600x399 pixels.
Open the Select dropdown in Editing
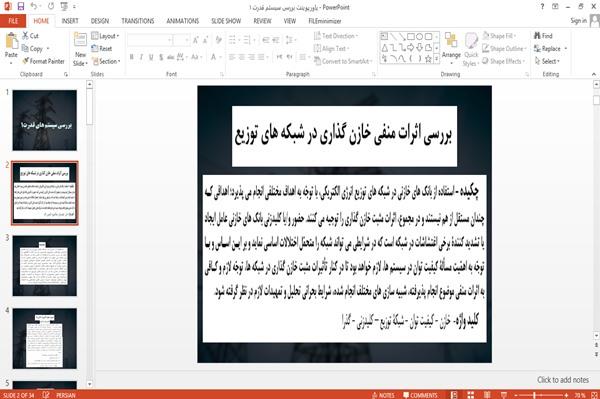pos(547,61)
